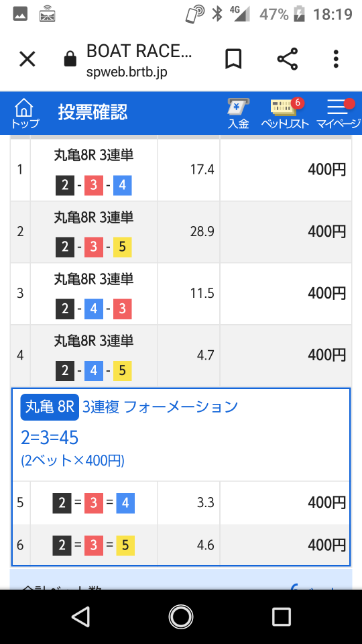
Task: Tap the spweb.brtb.jp address text
Action: coord(127,72)
